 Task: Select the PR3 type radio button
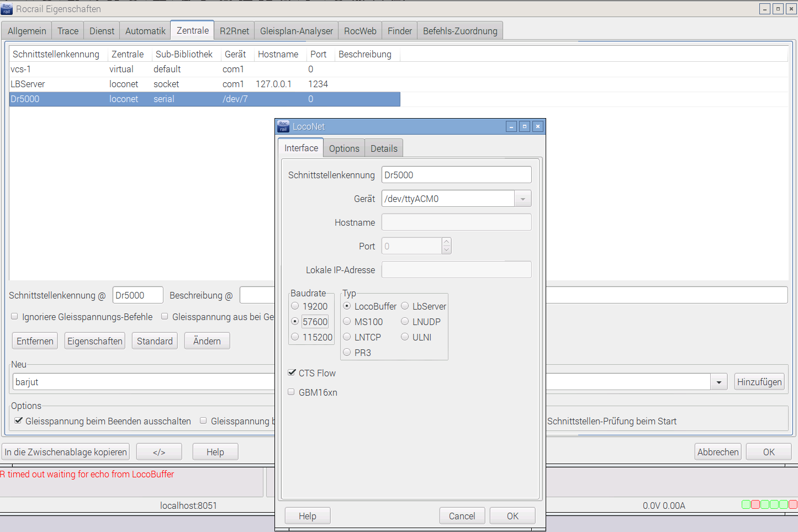pyautogui.click(x=347, y=352)
